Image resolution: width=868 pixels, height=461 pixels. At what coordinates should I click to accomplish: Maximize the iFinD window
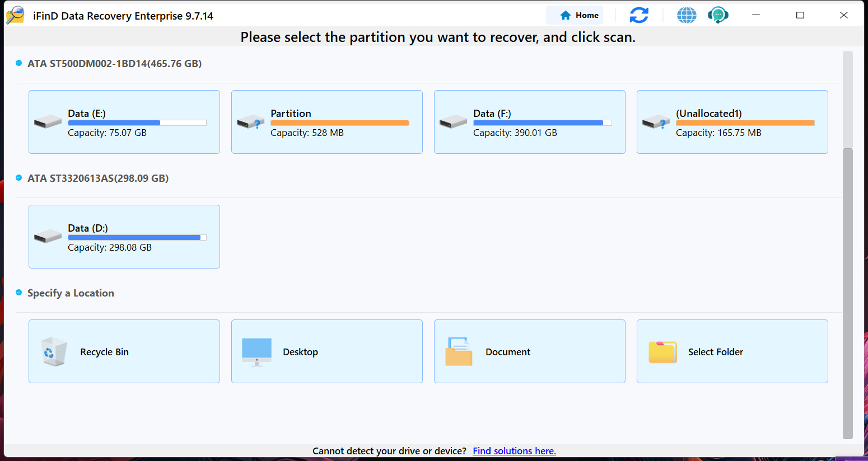coord(800,15)
